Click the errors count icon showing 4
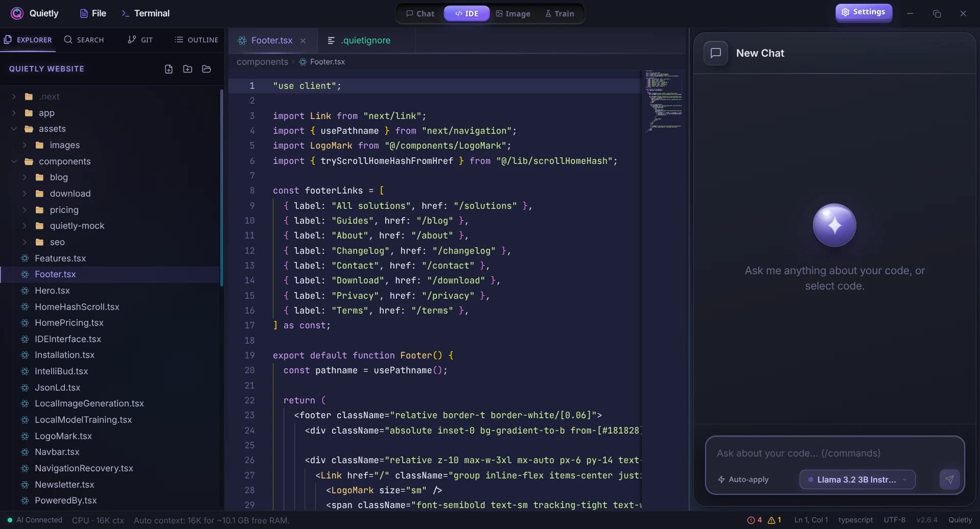The width and height of the screenshot is (980, 529). coord(755,520)
